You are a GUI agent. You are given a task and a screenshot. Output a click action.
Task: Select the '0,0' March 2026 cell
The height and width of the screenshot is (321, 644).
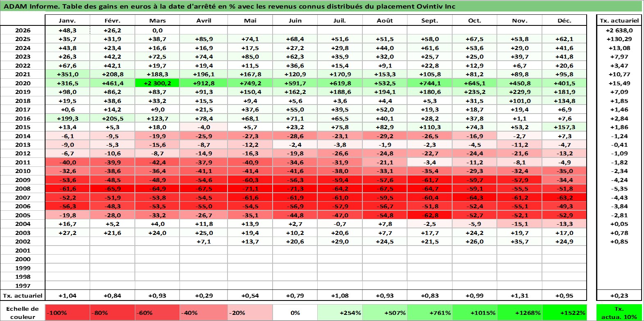click(x=157, y=30)
